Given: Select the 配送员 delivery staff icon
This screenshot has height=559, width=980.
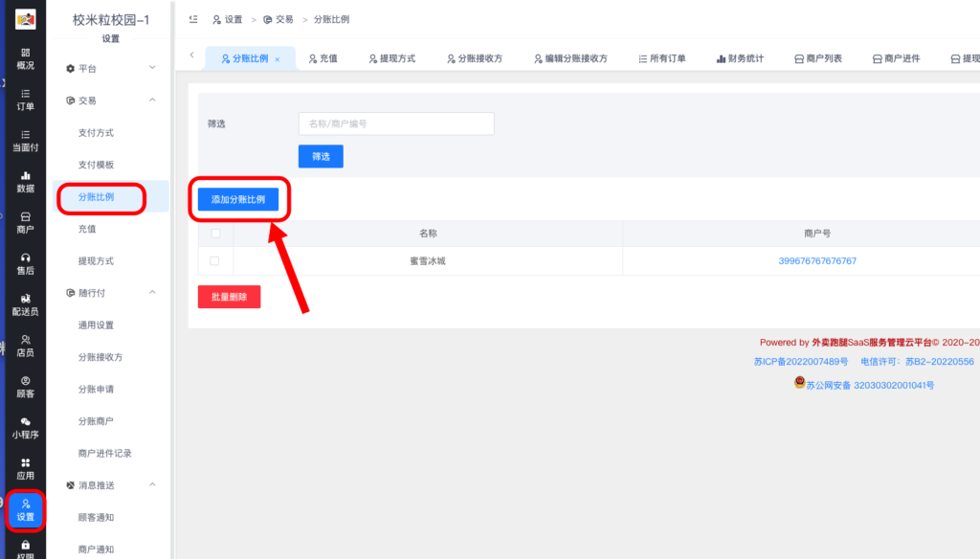Looking at the screenshot, I should [25, 304].
